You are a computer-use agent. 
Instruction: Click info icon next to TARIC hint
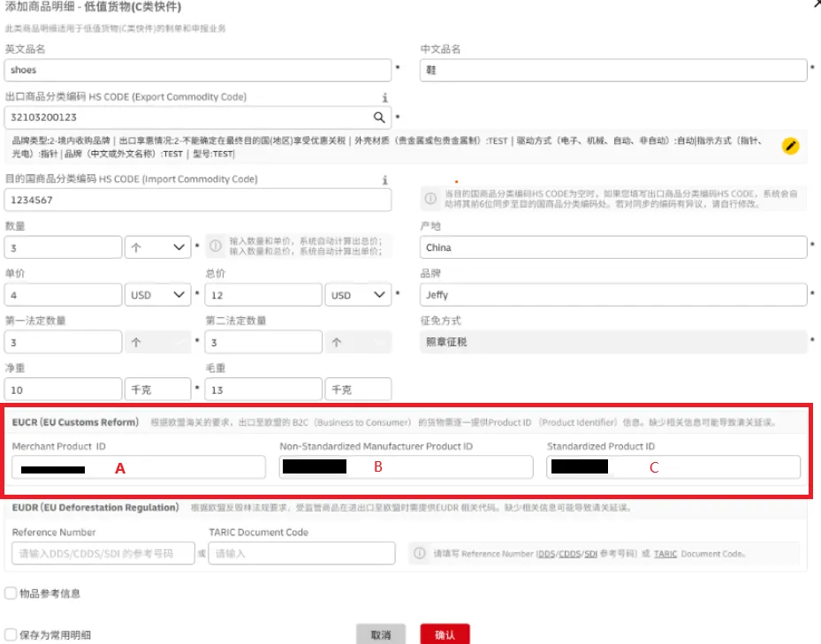(x=420, y=553)
